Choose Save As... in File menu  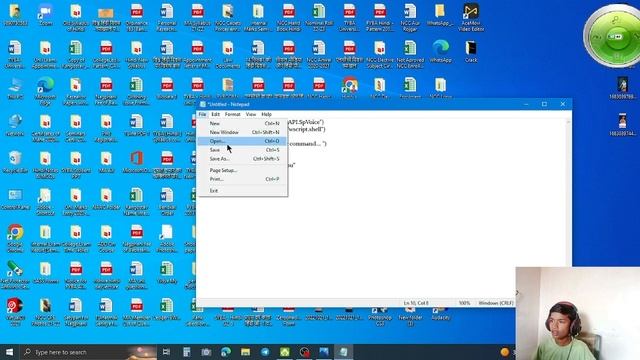point(242,159)
